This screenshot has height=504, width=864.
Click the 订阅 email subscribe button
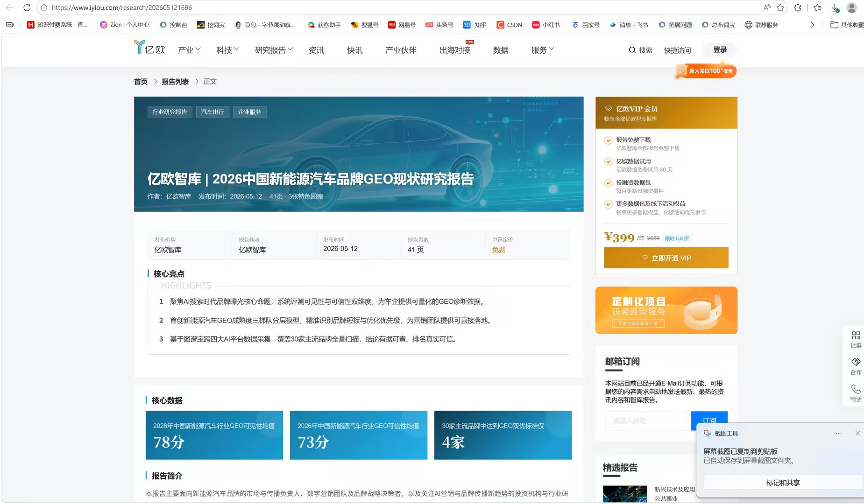709,420
